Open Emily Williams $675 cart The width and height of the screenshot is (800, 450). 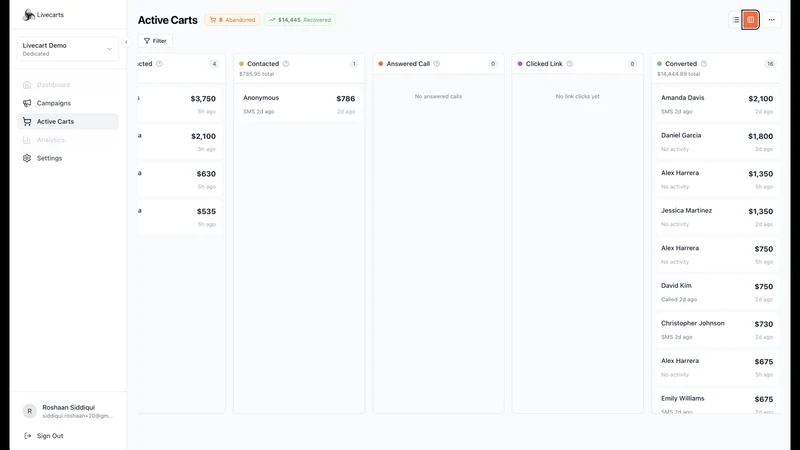pos(717,402)
